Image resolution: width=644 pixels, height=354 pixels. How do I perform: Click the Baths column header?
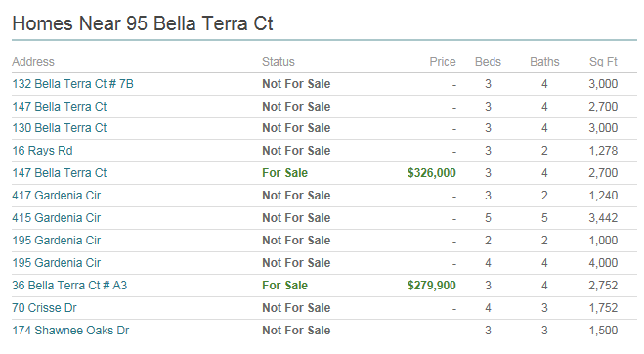click(544, 62)
